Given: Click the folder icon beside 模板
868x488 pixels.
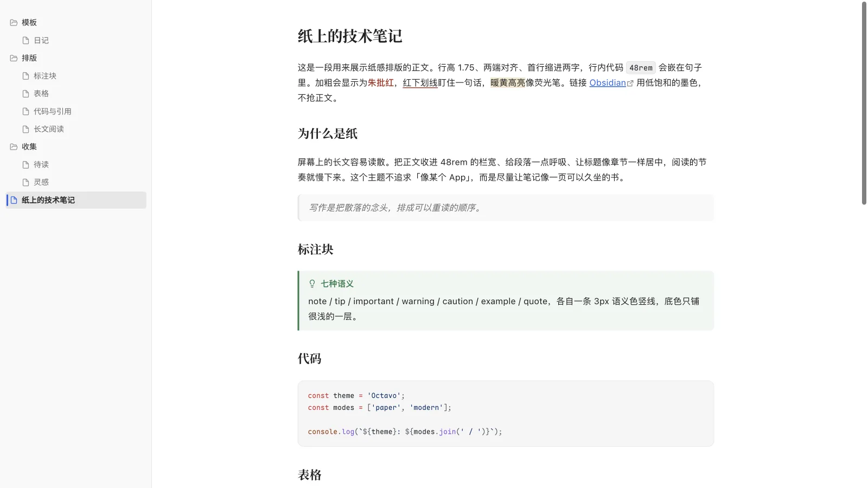Looking at the screenshot, I should pyautogui.click(x=14, y=23).
